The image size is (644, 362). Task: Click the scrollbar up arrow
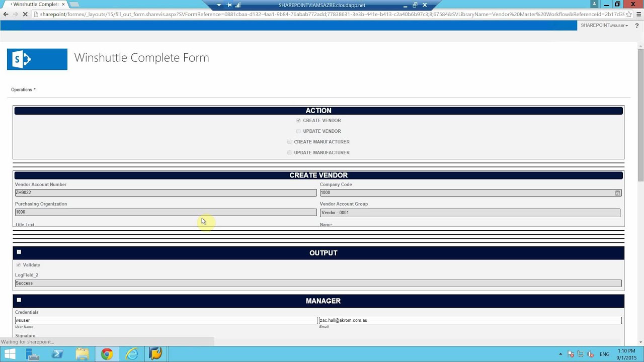640,46
